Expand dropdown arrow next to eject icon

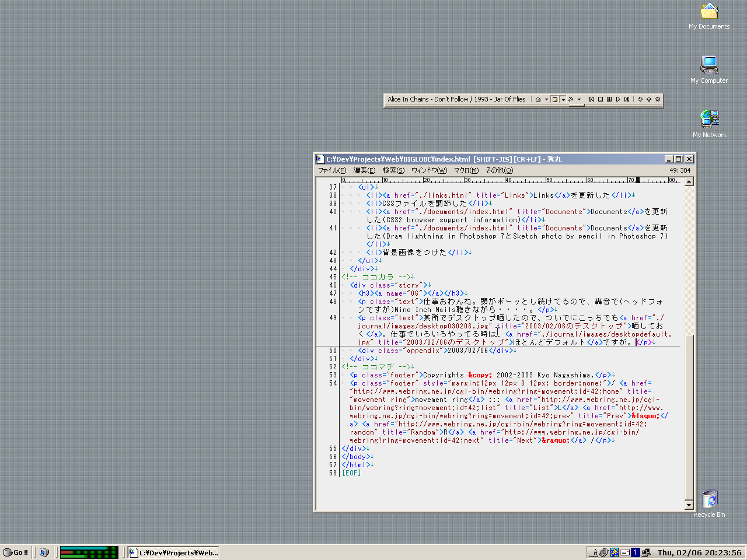(546, 99)
